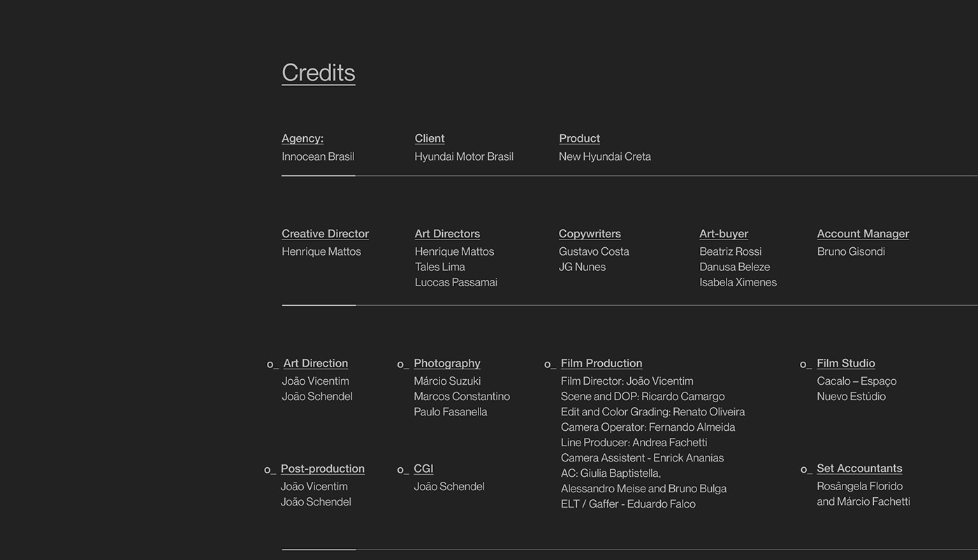This screenshot has width=978, height=560.
Task: Click the bullet marker beside Set Accountants
Action: [805, 470]
